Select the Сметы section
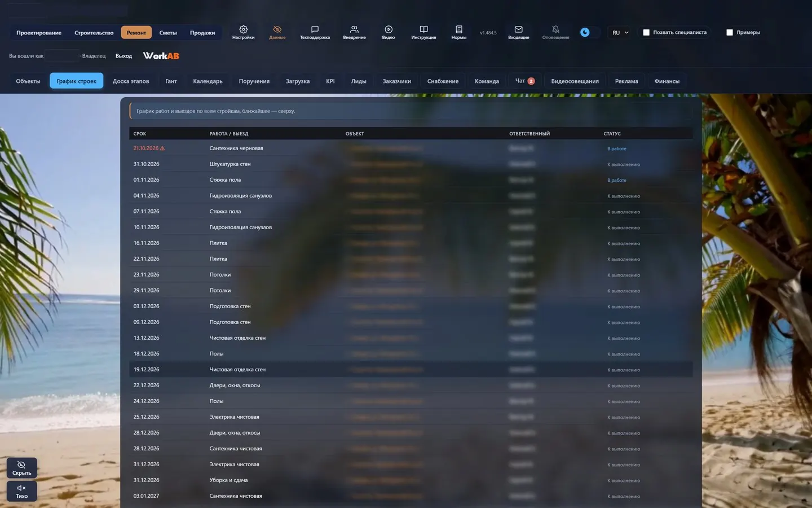 [168, 33]
